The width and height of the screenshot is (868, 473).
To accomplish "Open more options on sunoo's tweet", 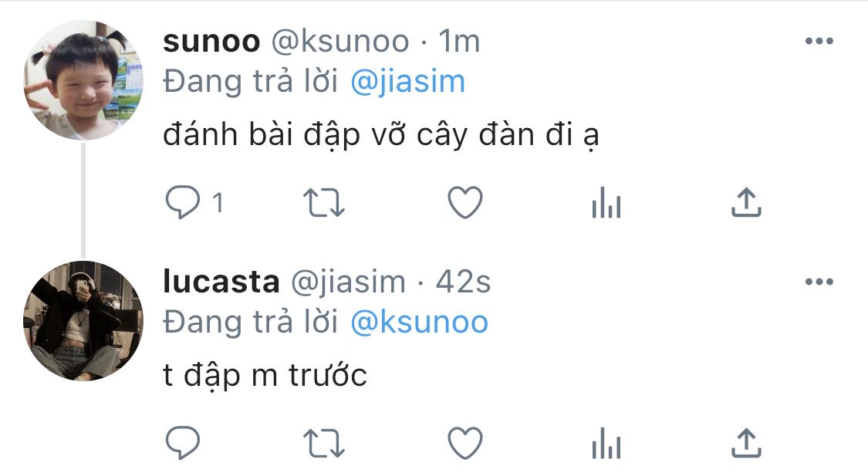I will click(819, 41).
